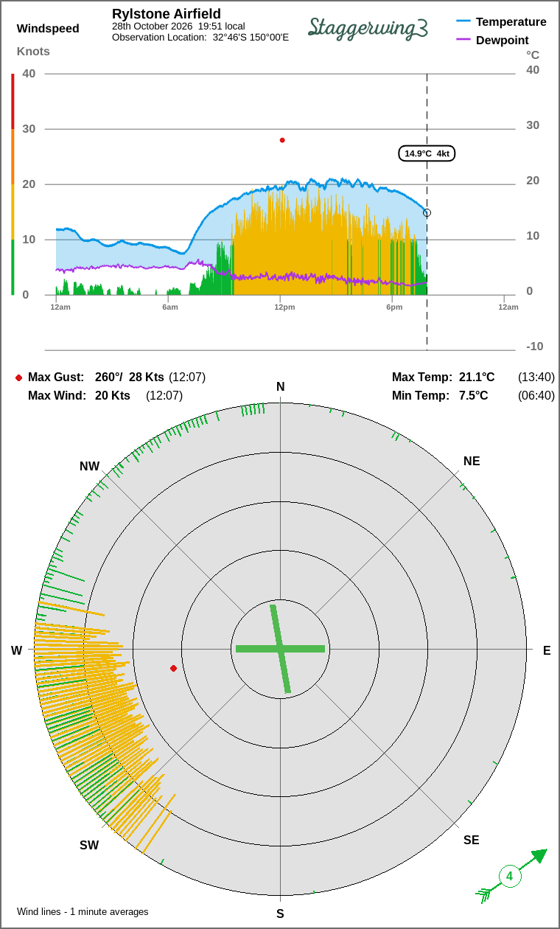The width and height of the screenshot is (560, 929).
Task: Click the NE compass label
Action: point(472,461)
